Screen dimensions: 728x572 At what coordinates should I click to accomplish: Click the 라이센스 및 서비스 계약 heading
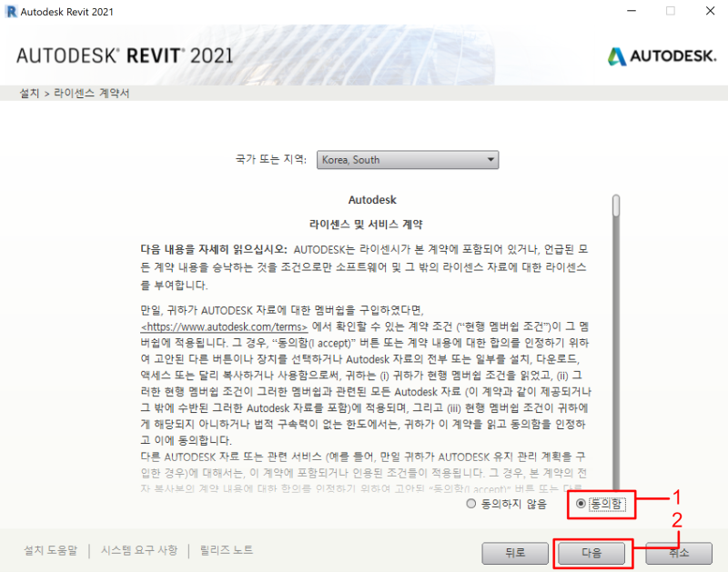tap(366, 225)
